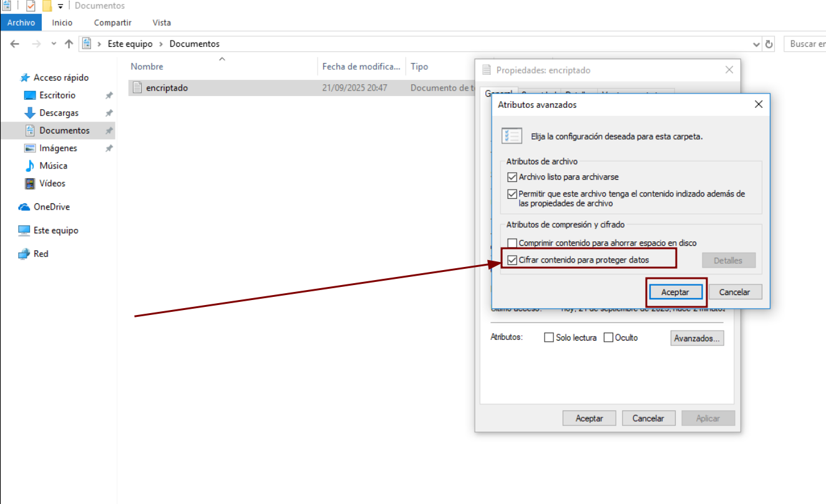Viewport: 826px width, 504px height.
Task: Click pin icon next to Imágenes
Action: [x=109, y=148]
